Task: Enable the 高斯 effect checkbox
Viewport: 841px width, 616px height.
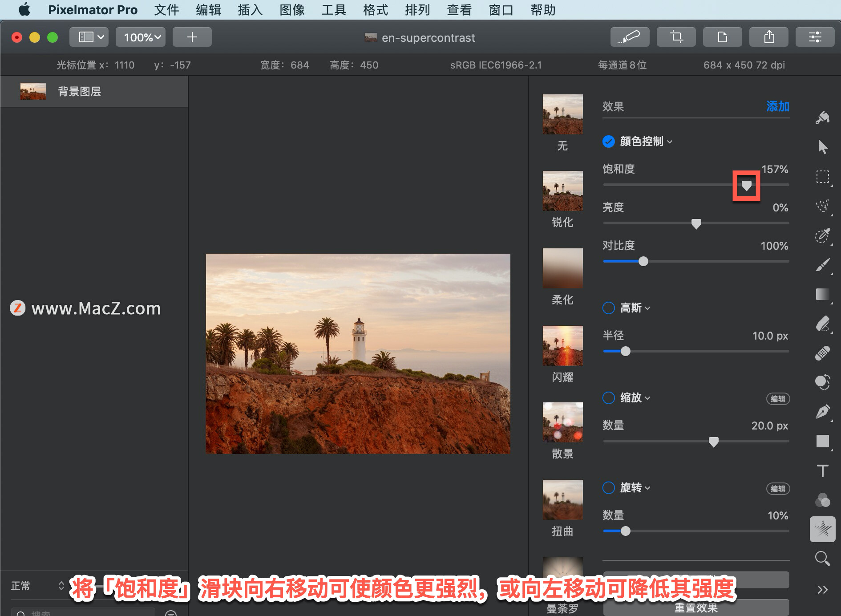Action: tap(608, 308)
